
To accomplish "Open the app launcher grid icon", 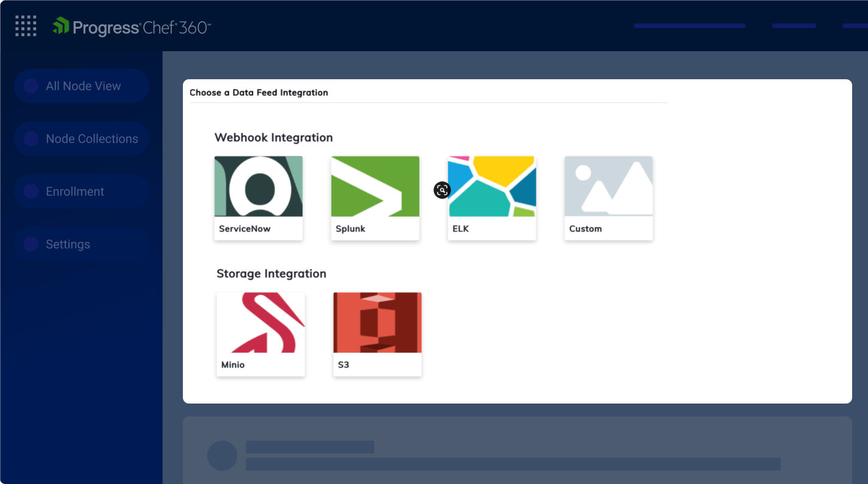I will [26, 26].
